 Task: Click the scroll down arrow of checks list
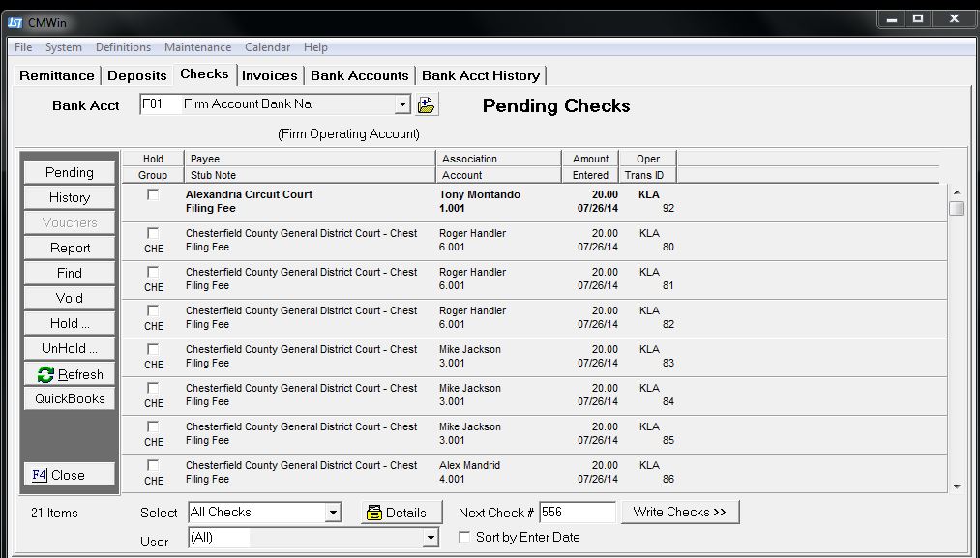coord(956,486)
